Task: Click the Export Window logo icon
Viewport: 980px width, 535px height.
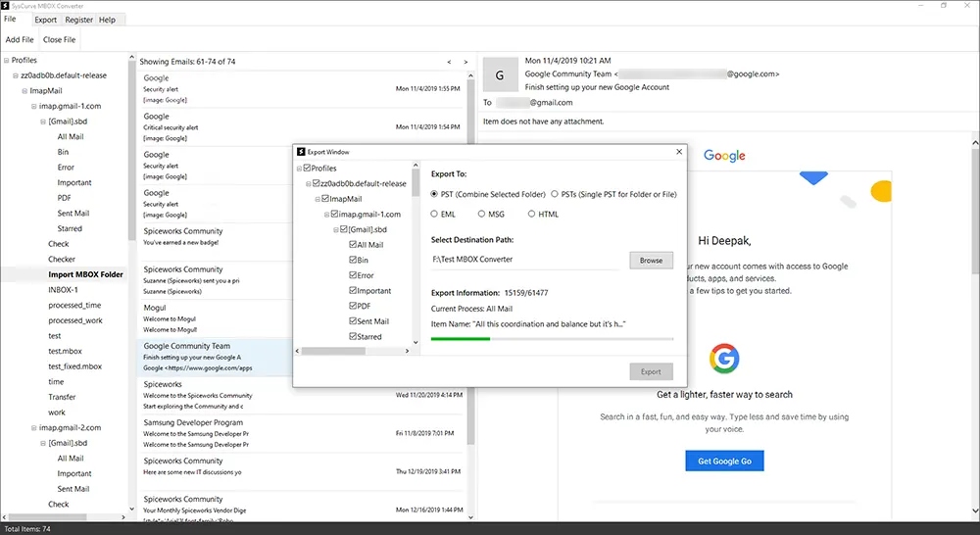Action: (x=301, y=152)
